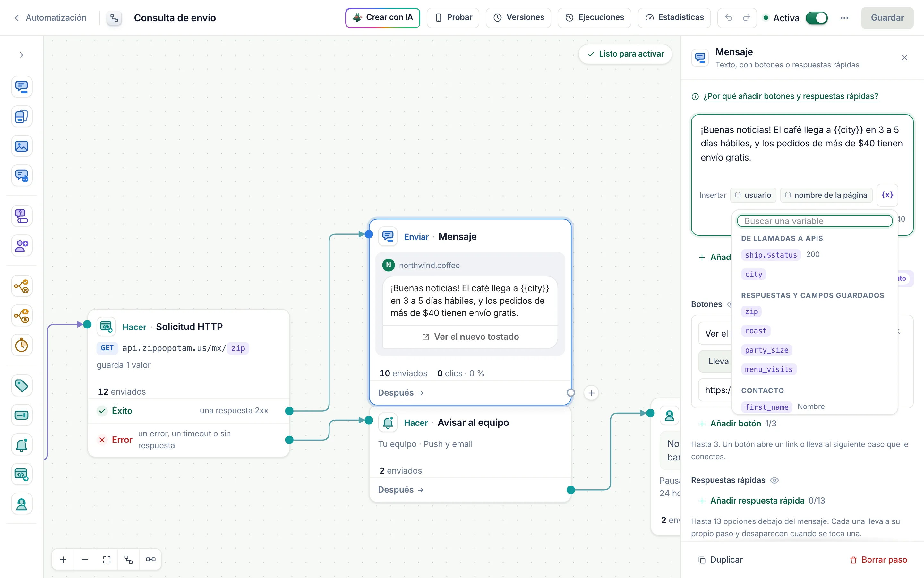The image size is (924, 578).
Task: Click the add-contact icon in sidebar
Action: point(21,245)
